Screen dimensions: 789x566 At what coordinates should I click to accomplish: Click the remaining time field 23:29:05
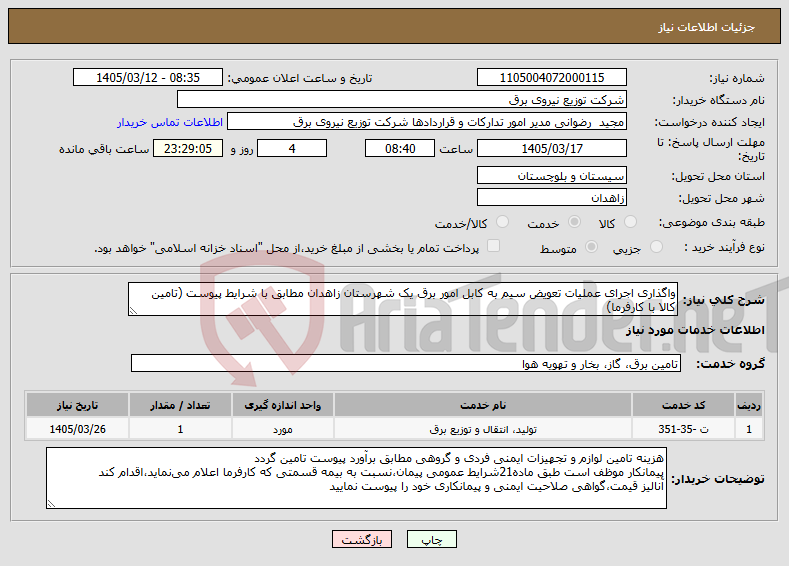pos(188,148)
